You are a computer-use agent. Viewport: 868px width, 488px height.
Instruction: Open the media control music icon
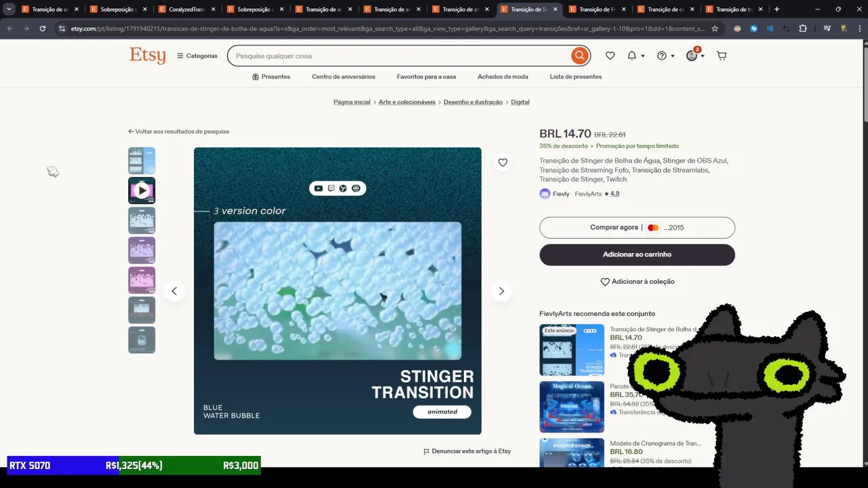click(x=827, y=28)
